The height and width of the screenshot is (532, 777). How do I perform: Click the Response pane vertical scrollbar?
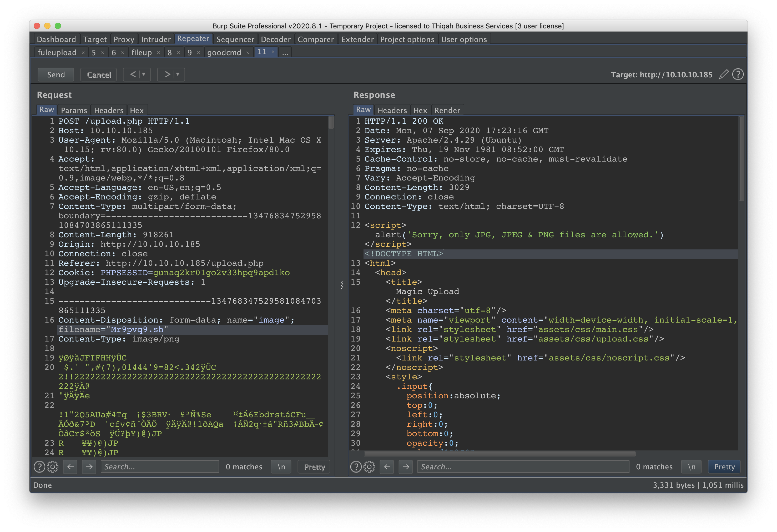tap(741, 159)
